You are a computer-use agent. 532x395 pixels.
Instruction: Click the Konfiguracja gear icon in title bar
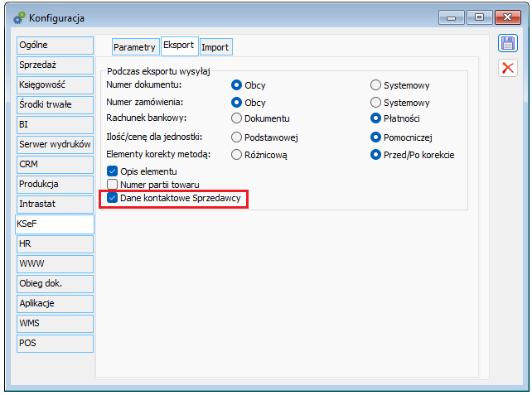point(19,17)
